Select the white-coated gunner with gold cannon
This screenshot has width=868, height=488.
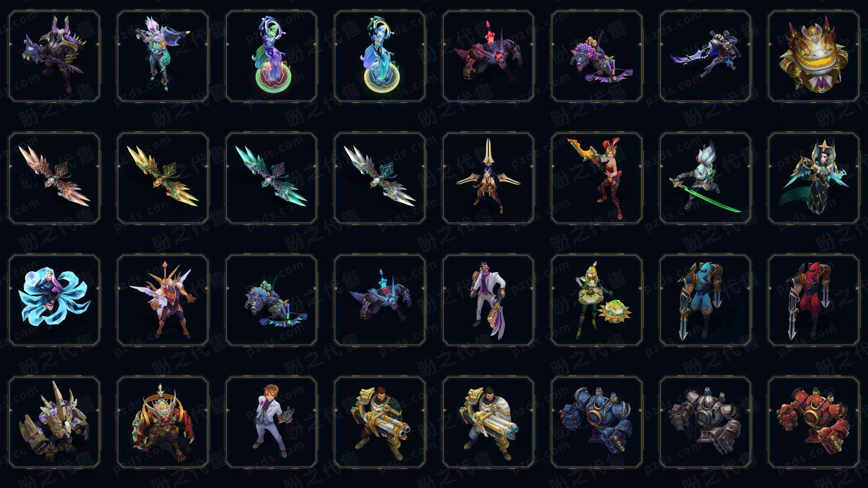pos(488,422)
